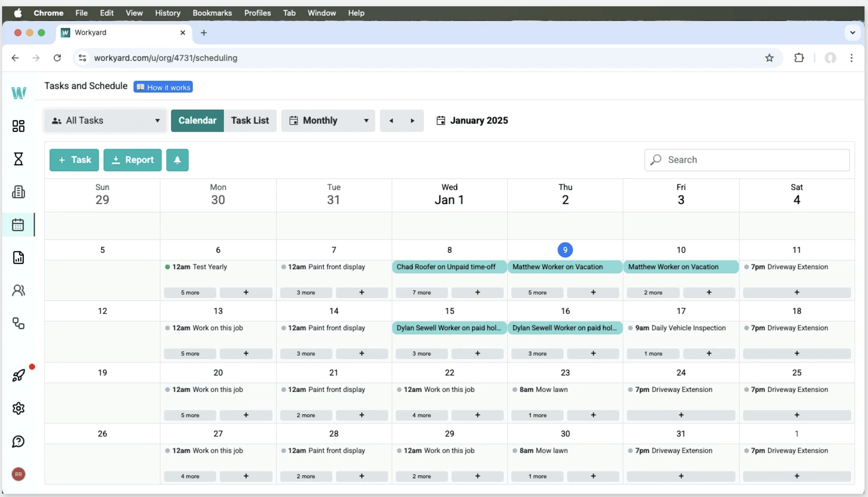Click the browser address bar URL

pyautogui.click(x=166, y=58)
